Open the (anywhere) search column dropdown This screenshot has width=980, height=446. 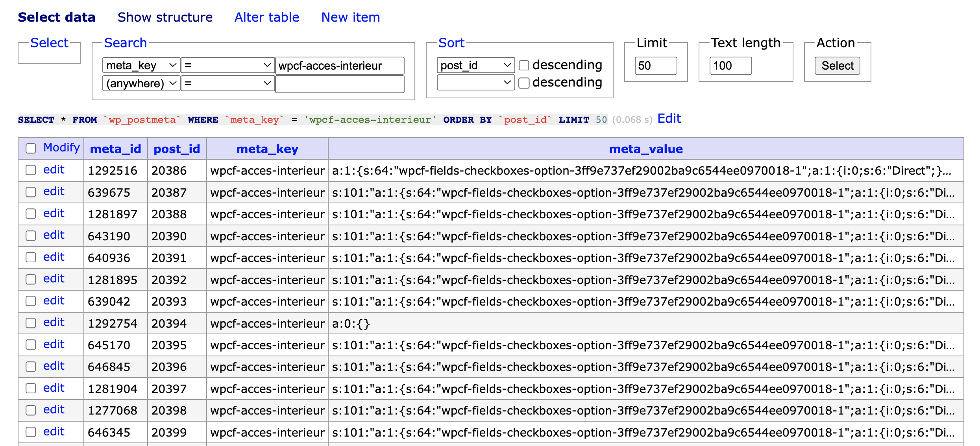pyautogui.click(x=141, y=83)
